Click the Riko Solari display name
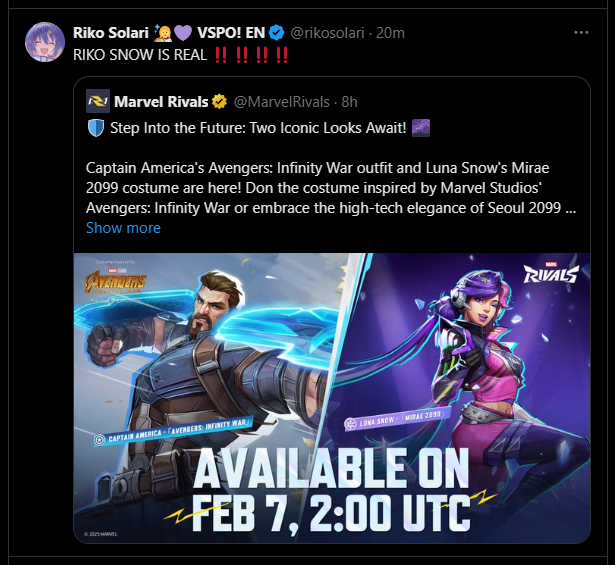Screen dimensions: 615x565 [111, 33]
